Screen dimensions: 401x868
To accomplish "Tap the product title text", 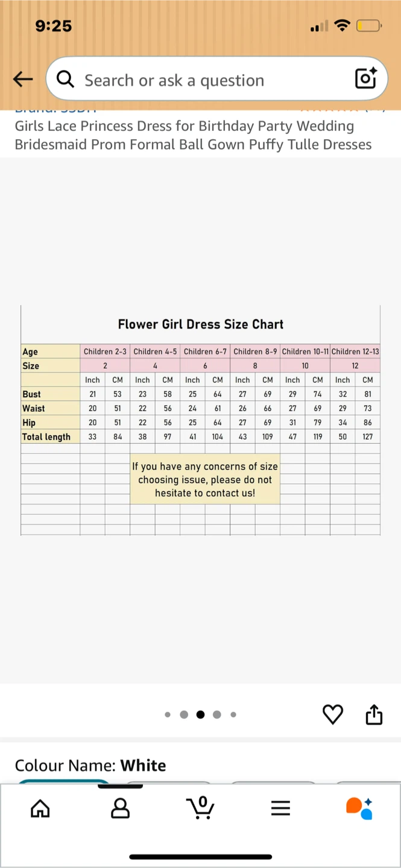I will (x=193, y=135).
